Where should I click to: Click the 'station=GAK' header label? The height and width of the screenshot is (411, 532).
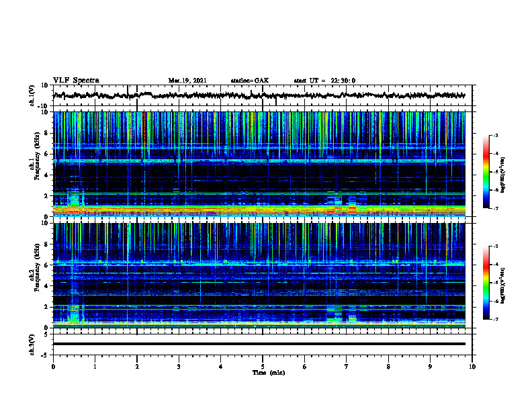[x=250, y=81]
